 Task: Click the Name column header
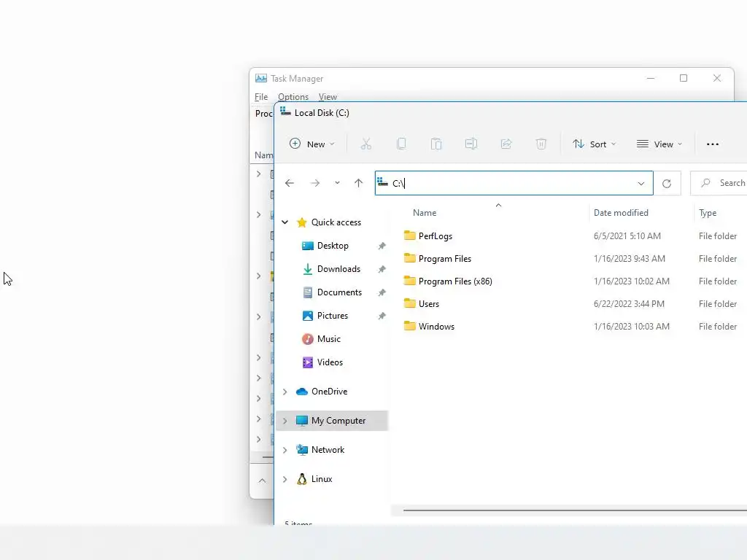pos(425,213)
